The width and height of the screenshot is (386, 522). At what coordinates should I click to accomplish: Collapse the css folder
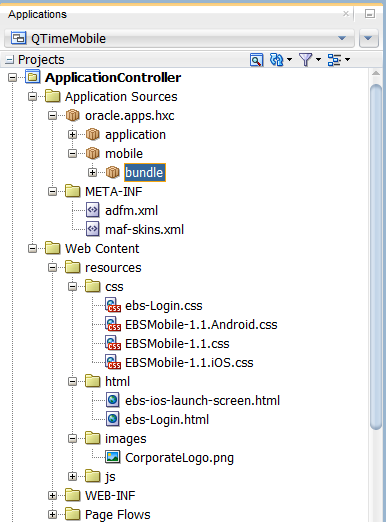click(x=72, y=287)
